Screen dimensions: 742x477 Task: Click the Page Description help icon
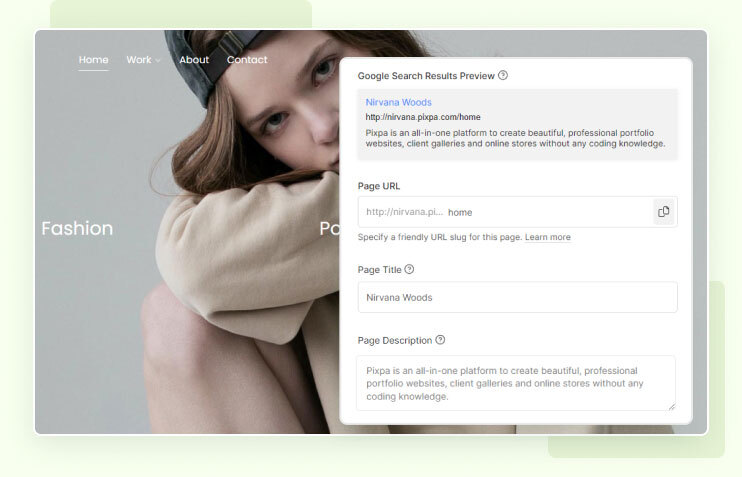click(440, 340)
